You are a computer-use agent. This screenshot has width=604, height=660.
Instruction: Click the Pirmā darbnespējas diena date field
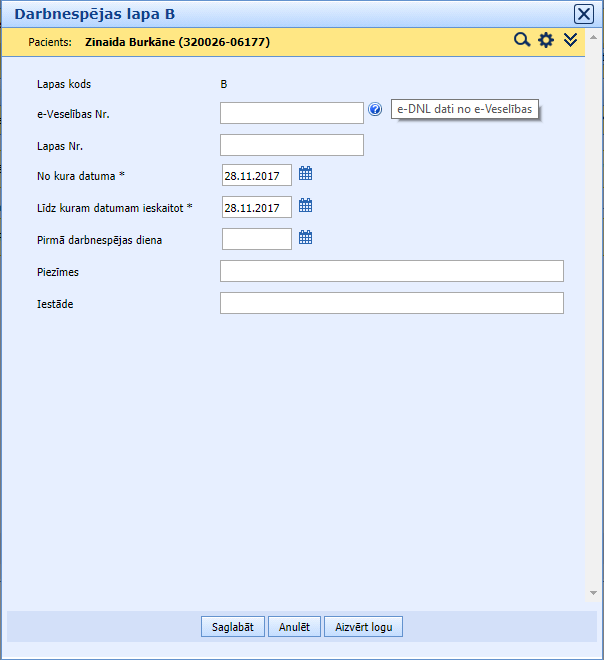[256, 239]
